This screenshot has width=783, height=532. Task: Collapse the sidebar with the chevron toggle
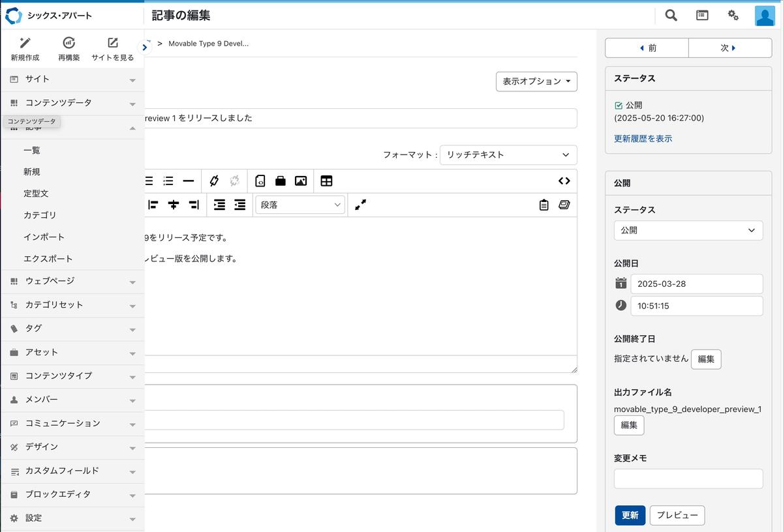tap(145, 47)
